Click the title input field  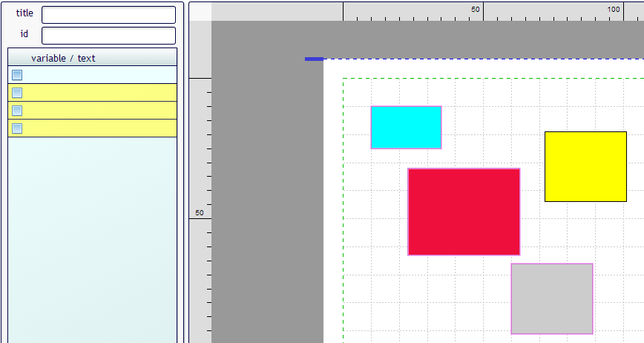[109, 15]
